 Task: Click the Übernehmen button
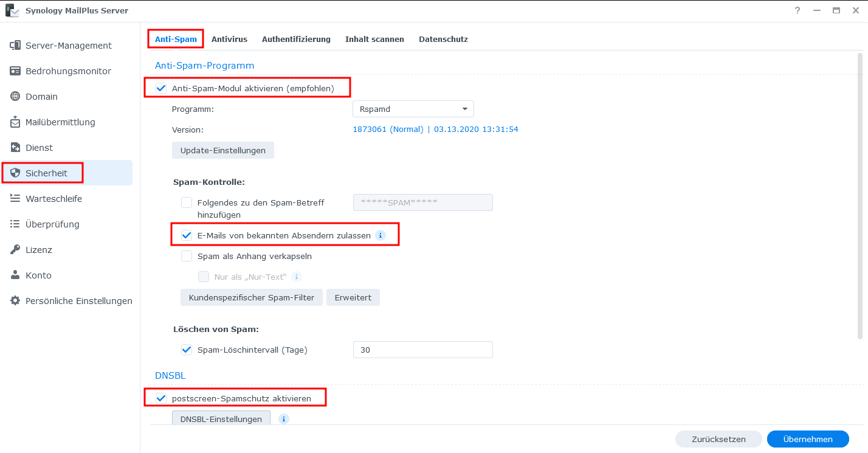(x=807, y=439)
